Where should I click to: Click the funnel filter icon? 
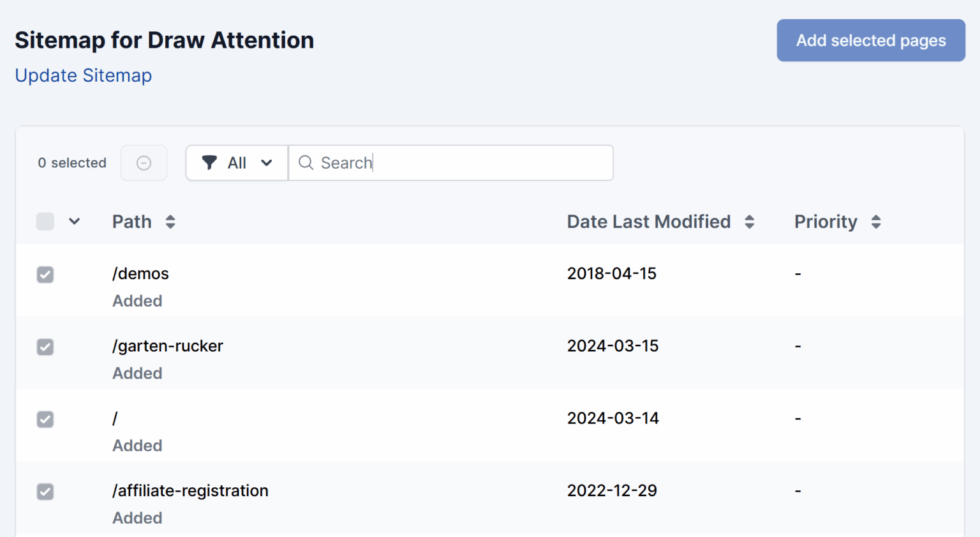click(x=209, y=163)
